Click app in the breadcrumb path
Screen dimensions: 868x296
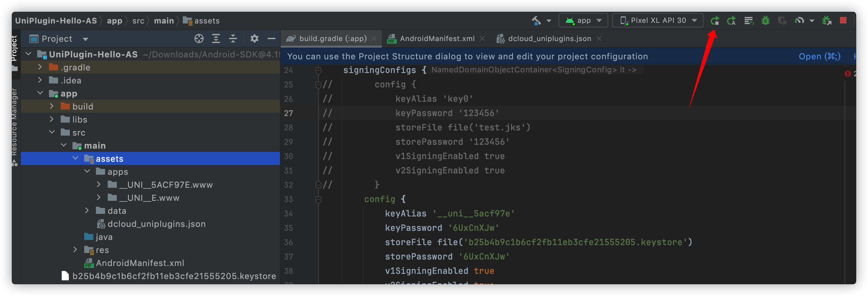(x=115, y=21)
